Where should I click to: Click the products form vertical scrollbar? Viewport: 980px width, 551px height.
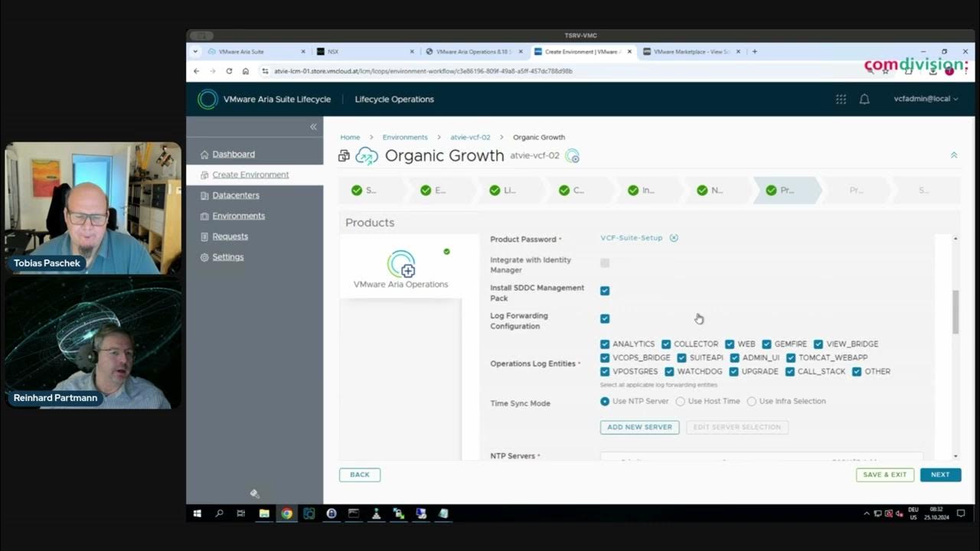tap(955, 311)
